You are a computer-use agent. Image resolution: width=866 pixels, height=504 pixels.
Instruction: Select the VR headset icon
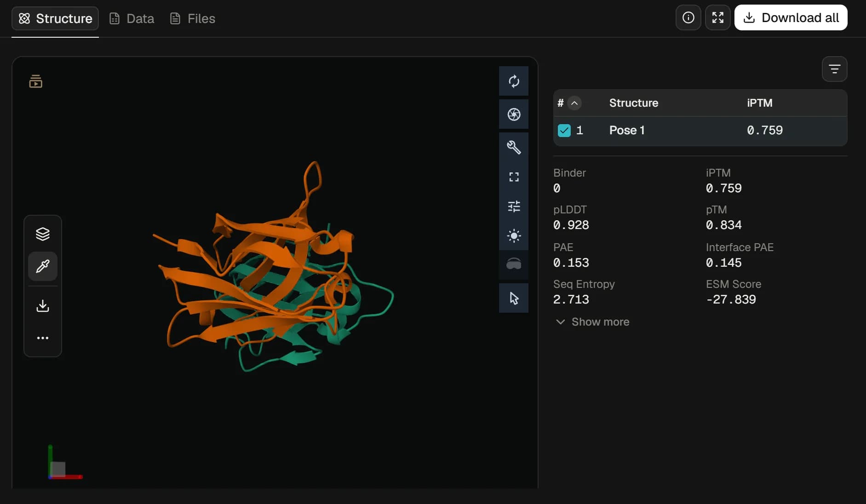point(514,264)
